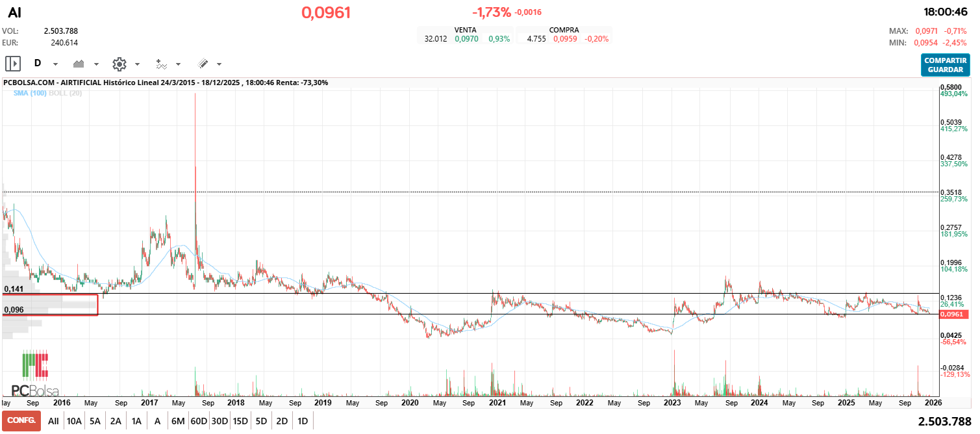Click the red highlighted volume profile box

tap(50, 305)
